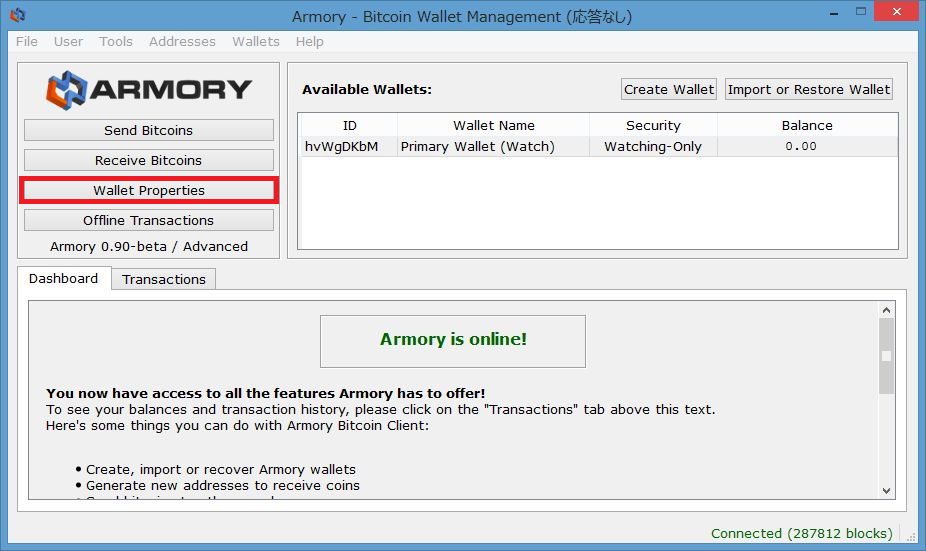Click the Create Wallet button
The height and width of the screenshot is (551, 926).
pyautogui.click(x=669, y=89)
